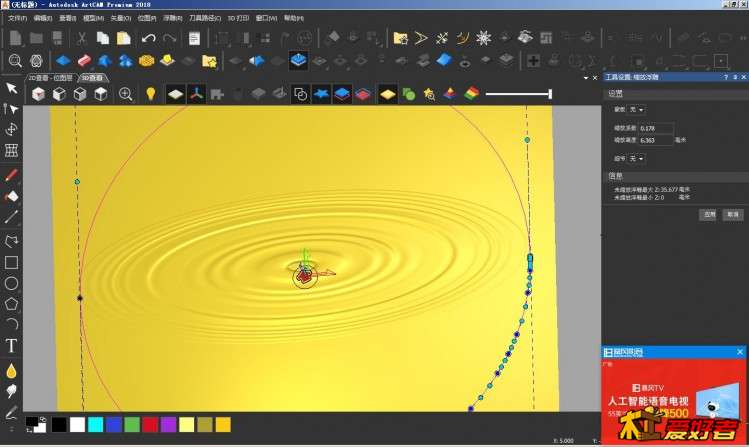The height and width of the screenshot is (447, 749).
Task: Choose the Text tool
Action: tap(12, 346)
